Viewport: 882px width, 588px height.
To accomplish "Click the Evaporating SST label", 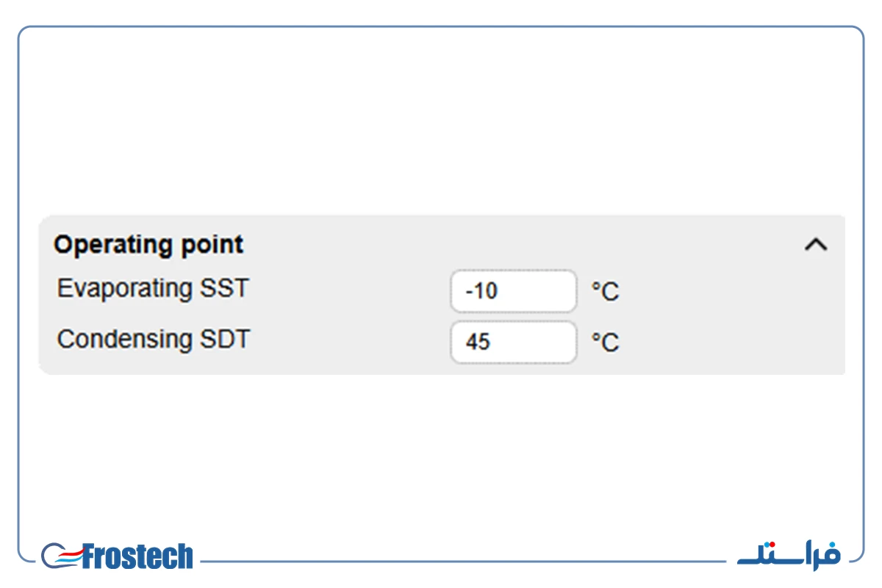I will click(x=153, y=288).
